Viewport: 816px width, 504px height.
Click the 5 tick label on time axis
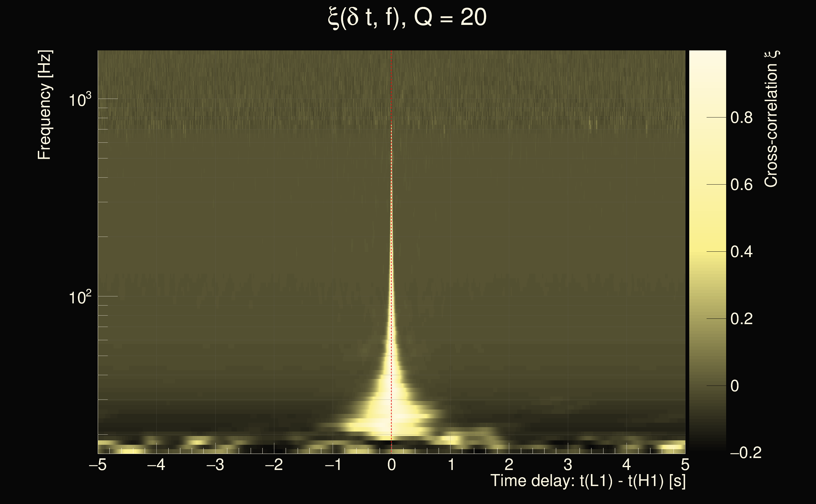pyautogui.click(x=685, y=465)
